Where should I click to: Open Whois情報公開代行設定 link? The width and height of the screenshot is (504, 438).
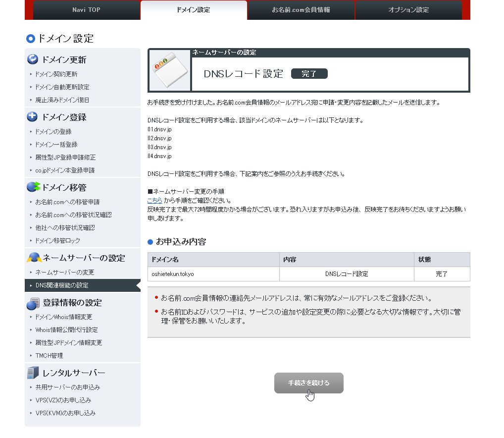[x=66, y=329]
